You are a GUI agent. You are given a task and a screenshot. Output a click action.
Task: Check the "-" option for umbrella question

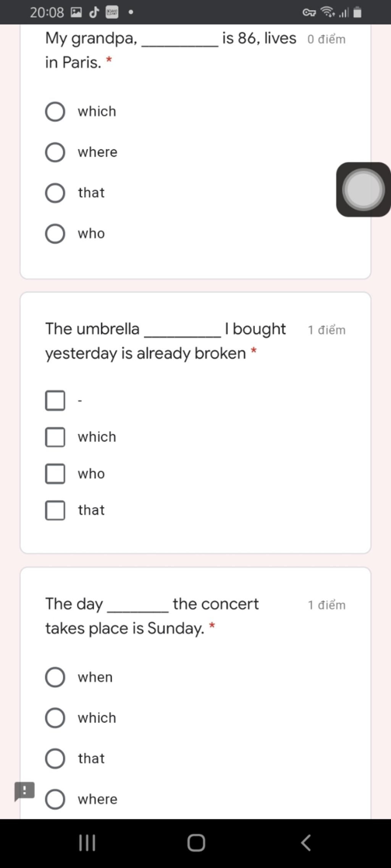(x=55, y=400)
